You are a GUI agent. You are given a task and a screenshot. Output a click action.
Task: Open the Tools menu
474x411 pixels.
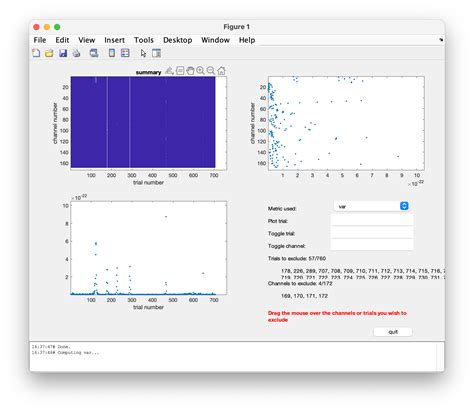tap(144, 40)
